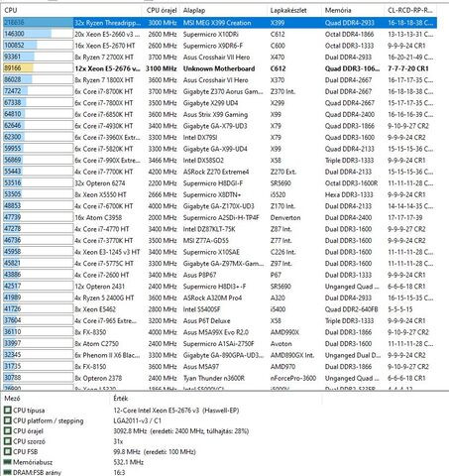Sort by Alaplap column header
This screenshot has height=476, width=449.
tap(224, 10)
